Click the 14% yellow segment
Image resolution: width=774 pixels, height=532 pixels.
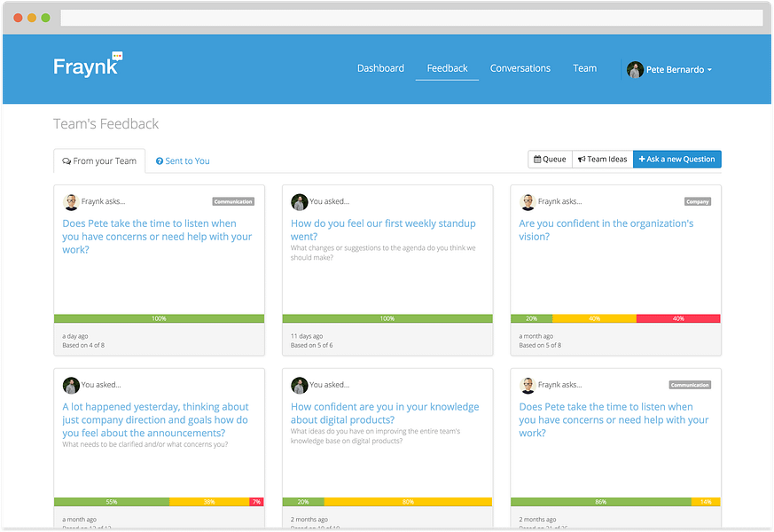[x=706, y=502]
